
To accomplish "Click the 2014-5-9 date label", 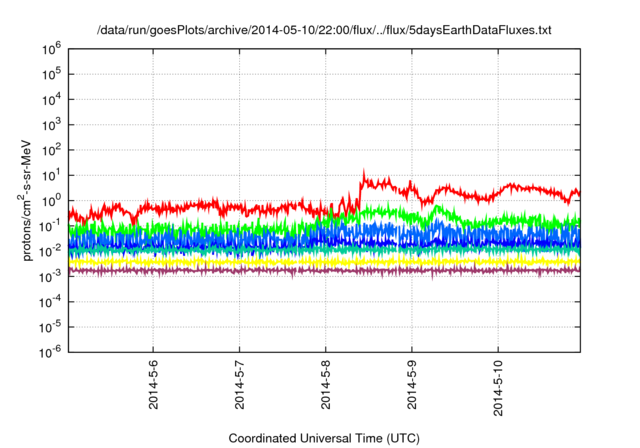I will point(412,385).
